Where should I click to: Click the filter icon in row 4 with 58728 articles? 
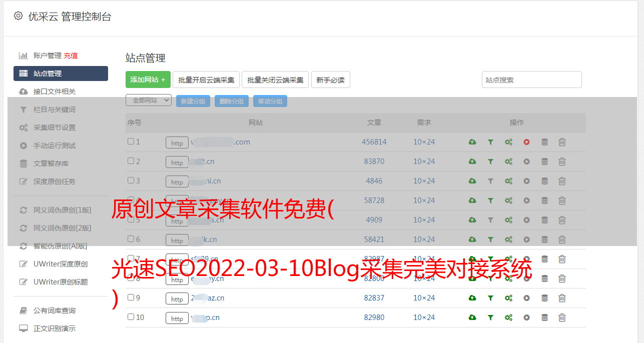coord(490,200)
